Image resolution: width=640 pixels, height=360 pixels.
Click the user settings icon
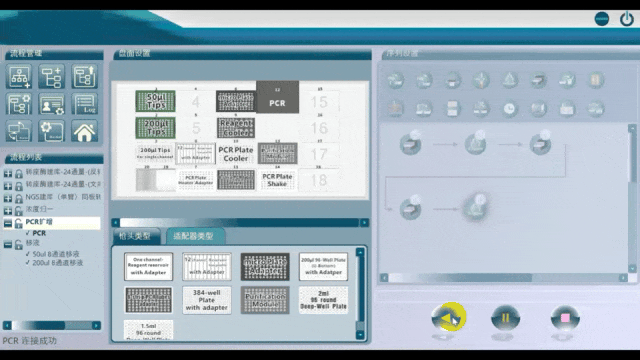51,104
